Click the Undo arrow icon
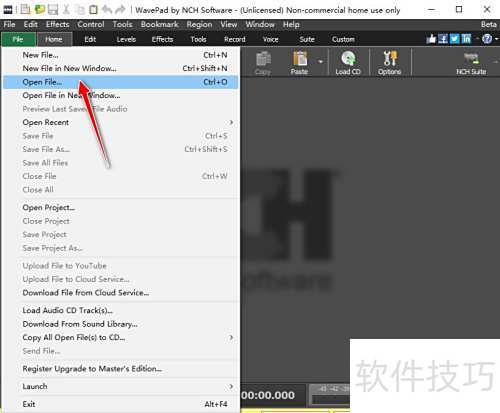500x413 pixels. click(107, 10)
